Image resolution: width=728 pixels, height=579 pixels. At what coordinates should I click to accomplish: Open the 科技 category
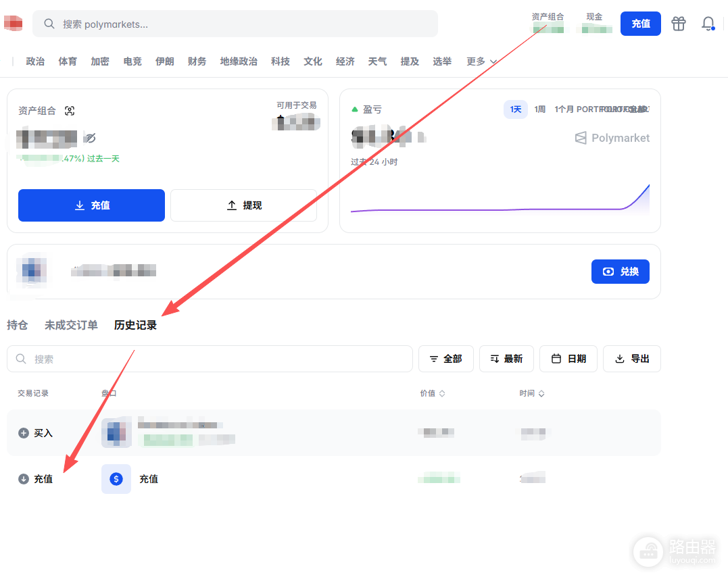click(x=281, y=61)
